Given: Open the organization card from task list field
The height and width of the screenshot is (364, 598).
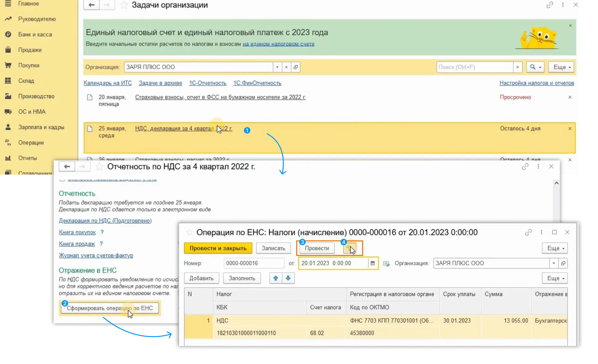Looking at the screenshot, I should (x=296, y=67).
